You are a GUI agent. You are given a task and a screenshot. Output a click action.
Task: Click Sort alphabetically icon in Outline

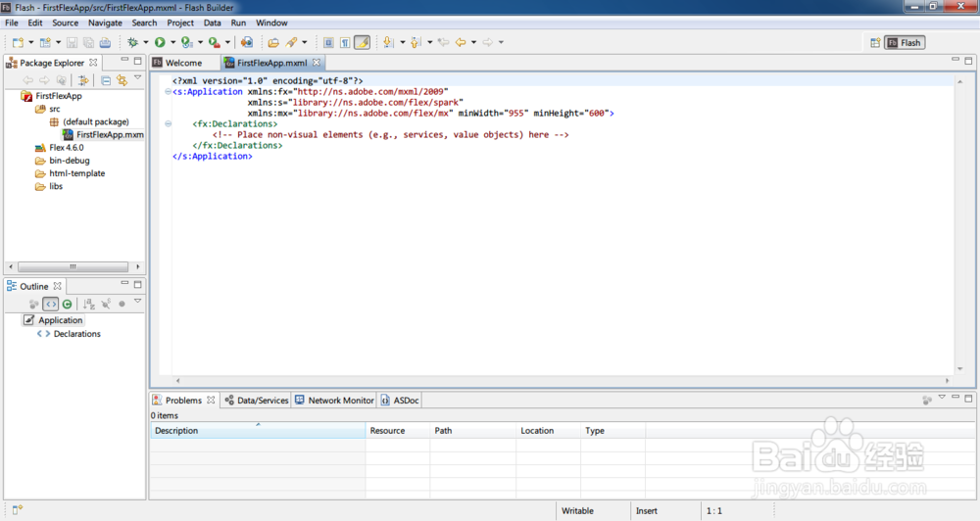coord(89,305)
